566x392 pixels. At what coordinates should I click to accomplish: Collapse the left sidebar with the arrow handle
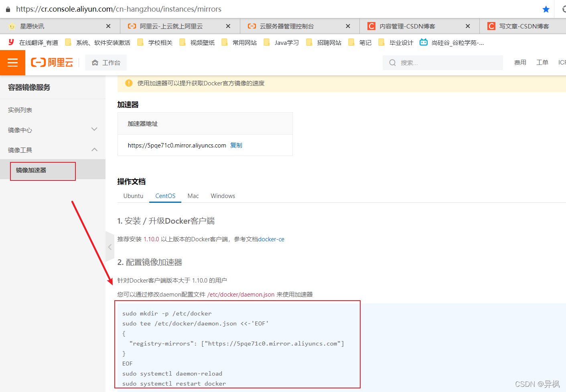110,247
